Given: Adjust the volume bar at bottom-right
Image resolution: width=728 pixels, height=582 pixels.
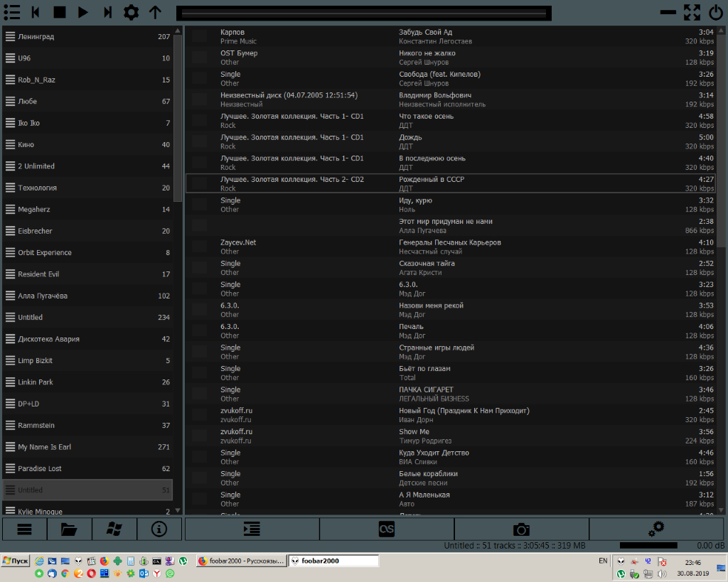Looking at the screenshot, I should tap(648, 545).
